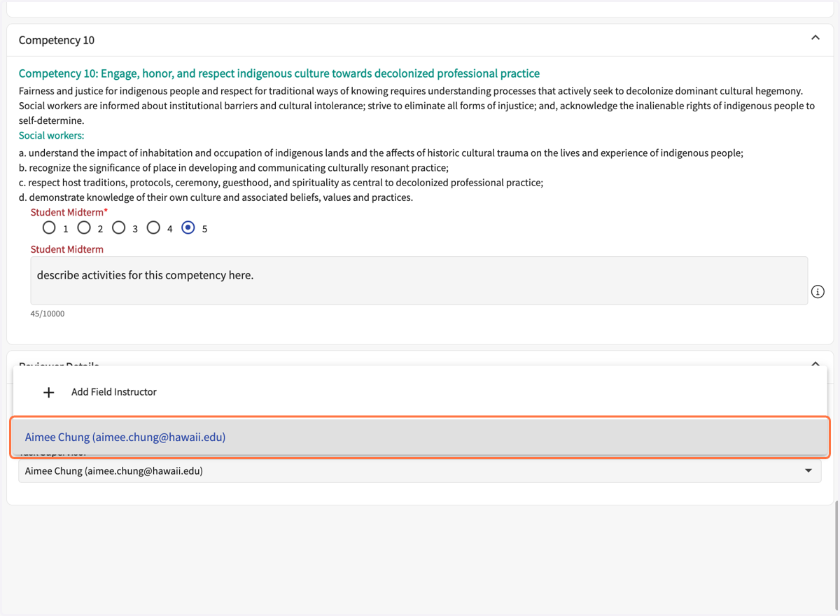The image size is (840, 616).
Task: Click the green Competency 10 heading text
Action: click(x=279, y=73)
